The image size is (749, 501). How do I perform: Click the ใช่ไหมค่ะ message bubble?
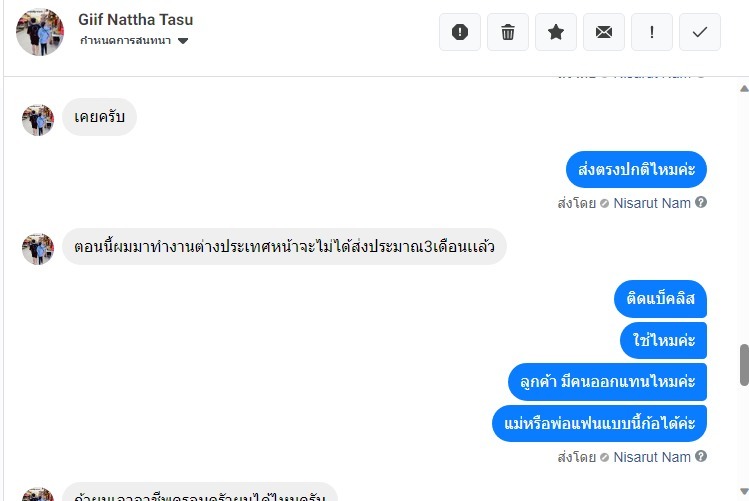pos(663,340)
